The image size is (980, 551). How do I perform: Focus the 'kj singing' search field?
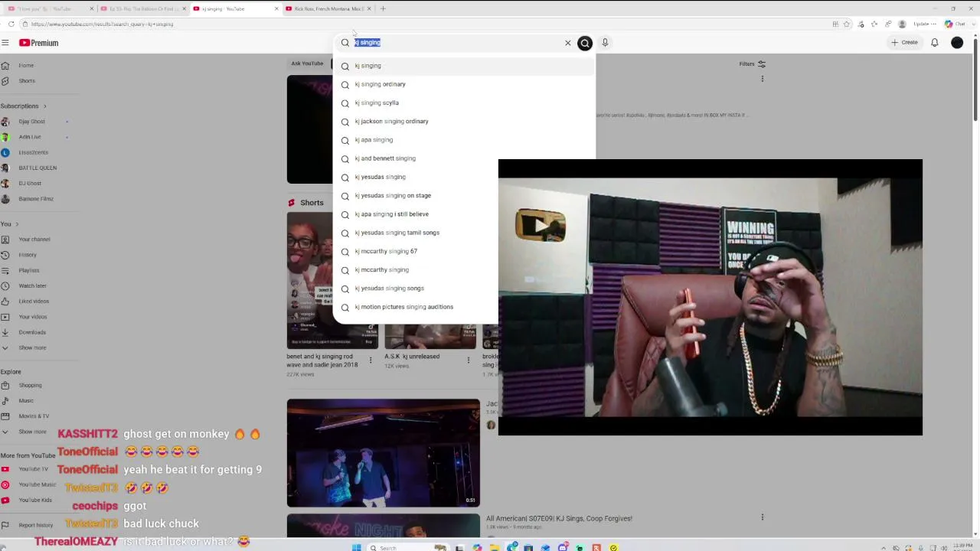(x=457, y=43)
